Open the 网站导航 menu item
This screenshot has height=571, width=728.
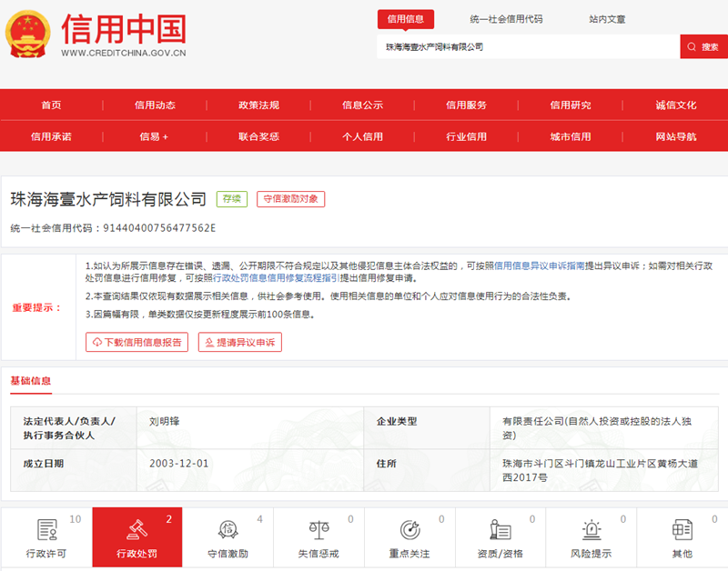[675, 136]
